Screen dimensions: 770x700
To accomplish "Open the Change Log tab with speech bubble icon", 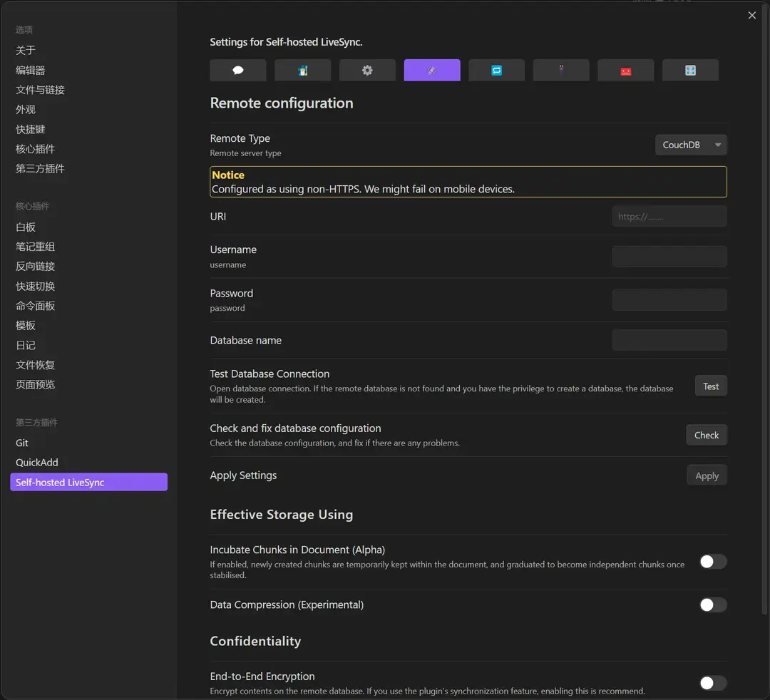I will click(x=237, y=70).
